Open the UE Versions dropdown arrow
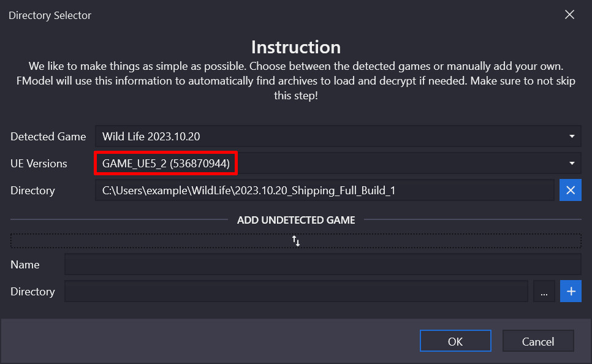 [x=571, y=164]
